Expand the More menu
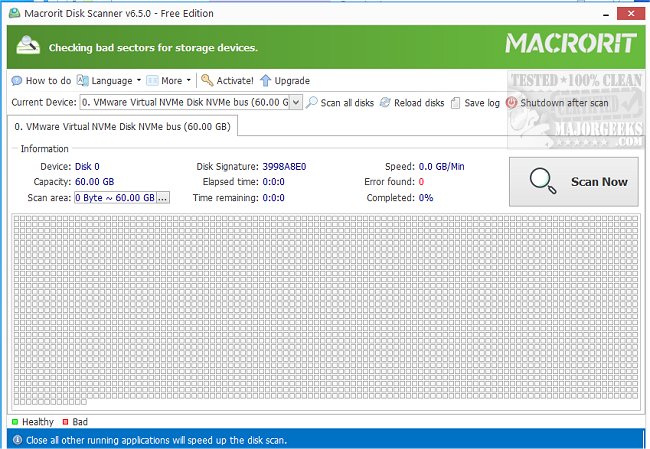650x449 pixels. pos(169,81)
